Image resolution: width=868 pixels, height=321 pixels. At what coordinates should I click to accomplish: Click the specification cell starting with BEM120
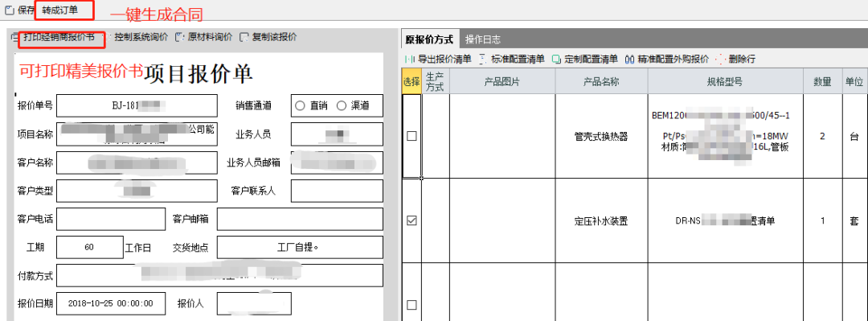[726, 136]
